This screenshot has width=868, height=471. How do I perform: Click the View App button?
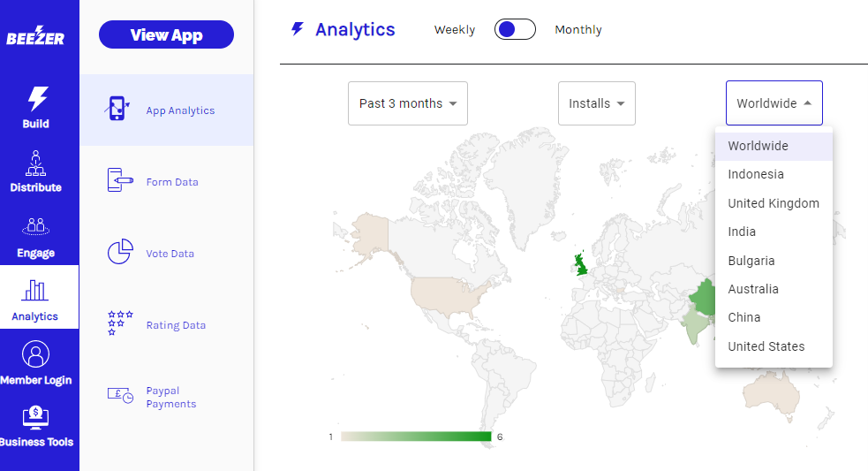[166, 35]
